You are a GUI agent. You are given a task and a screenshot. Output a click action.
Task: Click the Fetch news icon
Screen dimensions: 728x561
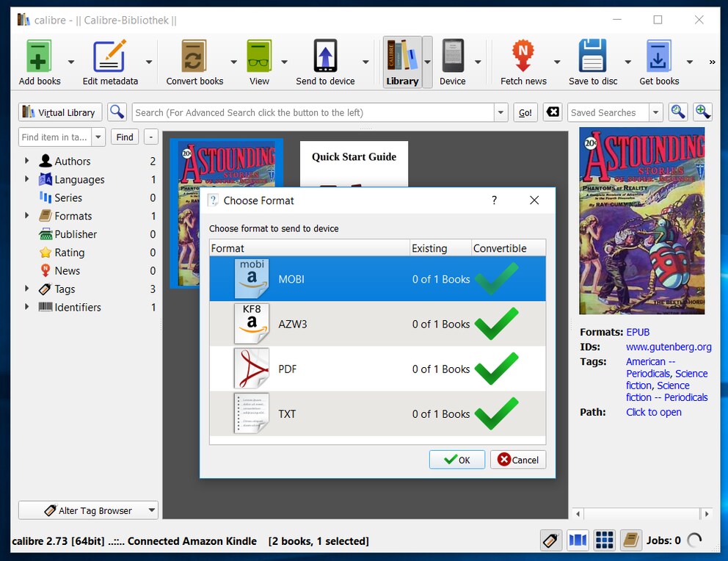click(x=523, y=57)
